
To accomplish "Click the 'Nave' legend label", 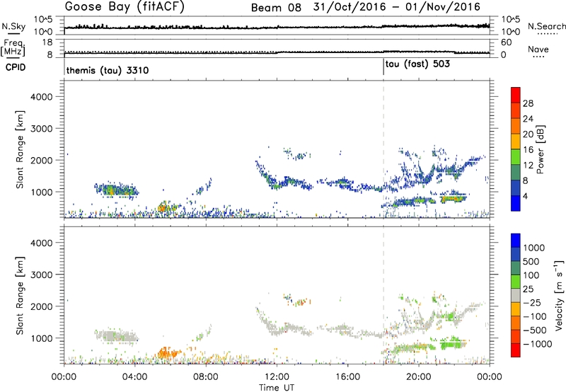I will pyautogui.click(x=538, y=49).
